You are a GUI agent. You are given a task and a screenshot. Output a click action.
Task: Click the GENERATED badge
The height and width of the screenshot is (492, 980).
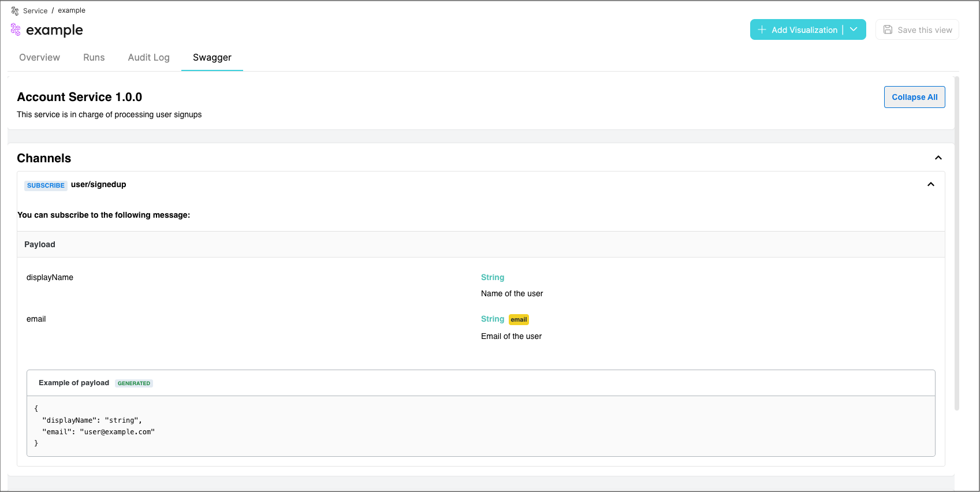(134, 383)
